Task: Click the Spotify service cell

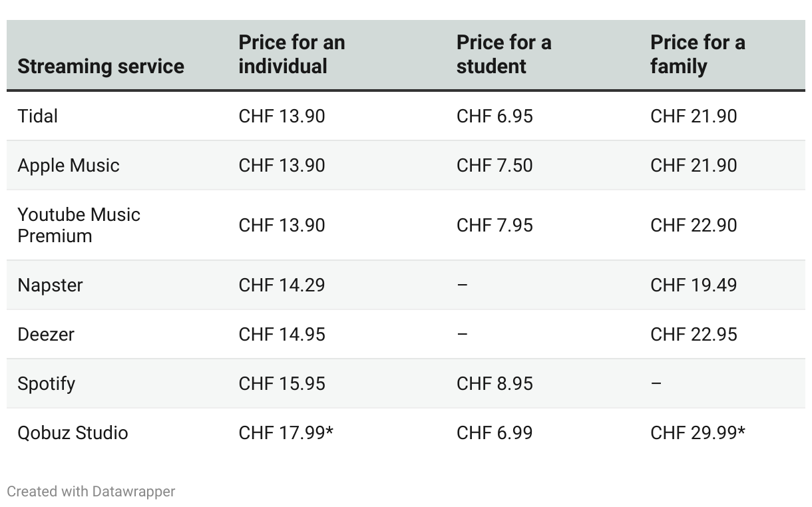Action: (x=46, y=384)
